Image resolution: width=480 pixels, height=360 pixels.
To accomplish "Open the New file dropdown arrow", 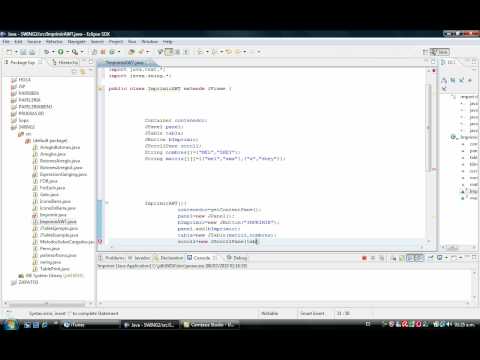I will 16,52.
